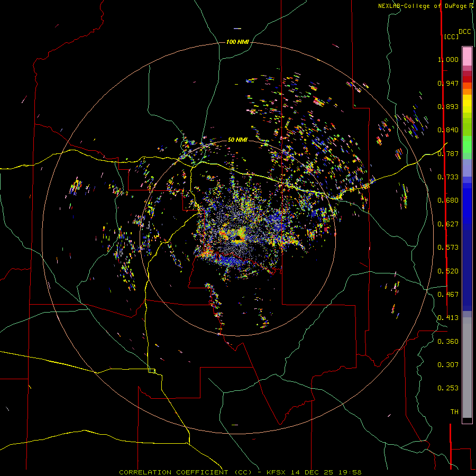
Task: Pick the gray segment of the color bar
Action: pyautogui.click(x=467, y=368)
